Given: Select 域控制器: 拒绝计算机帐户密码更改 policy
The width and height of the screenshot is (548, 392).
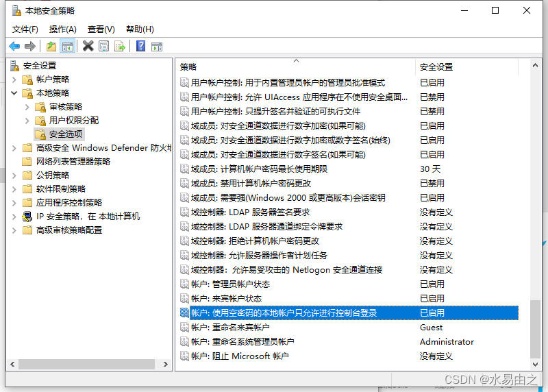Looking at the screenshot, I should point(349,241).
